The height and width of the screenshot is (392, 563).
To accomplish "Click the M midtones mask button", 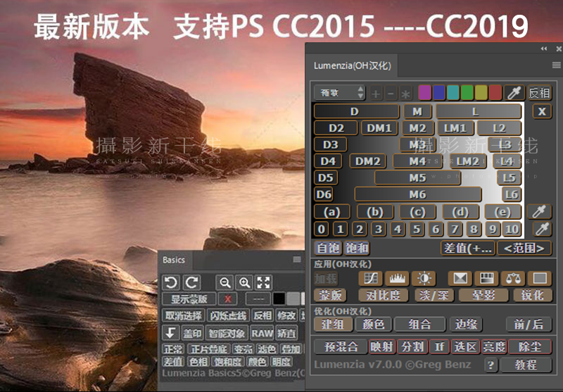I will (x=417, y=111).
